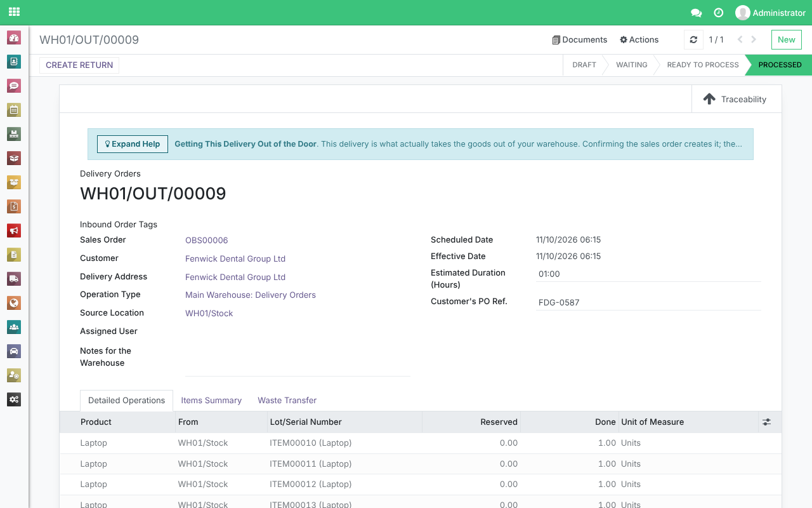Click the Customer's PO Ref. field

click(x=648, y=303)
